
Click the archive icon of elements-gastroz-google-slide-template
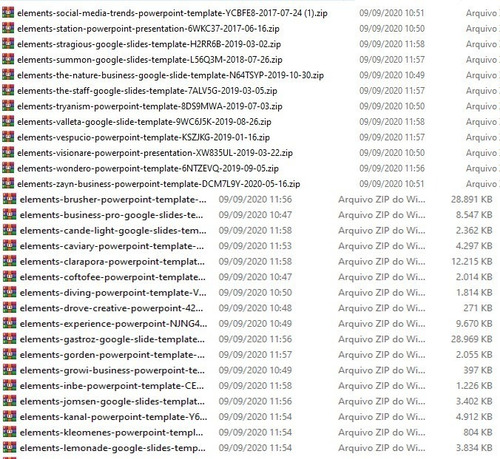point(9,339)
